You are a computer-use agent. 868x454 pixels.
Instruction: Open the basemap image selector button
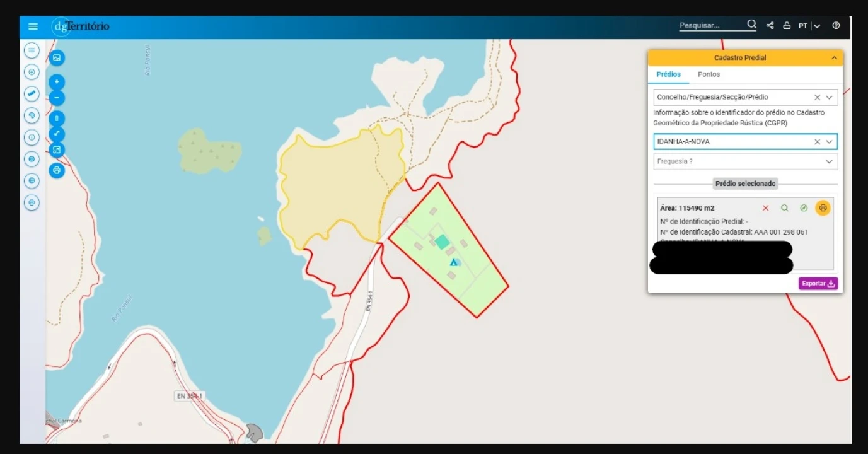click(57, 58)
